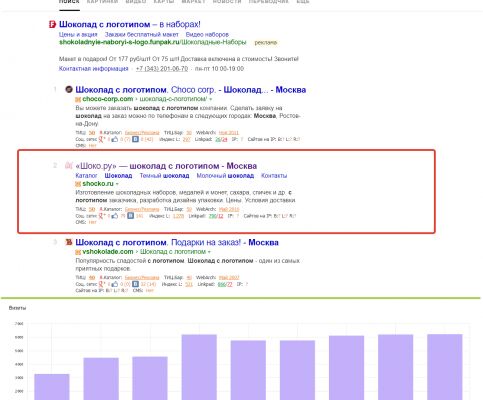The height and width of the screenshot is (400, 483).
Task: Click the funpak red F favicon
Action: [x=52, y=24]
